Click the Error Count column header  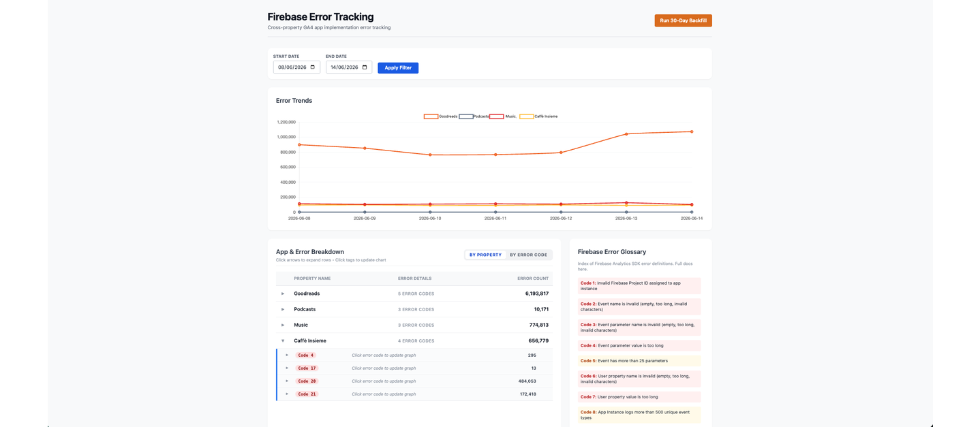(533, 278)
